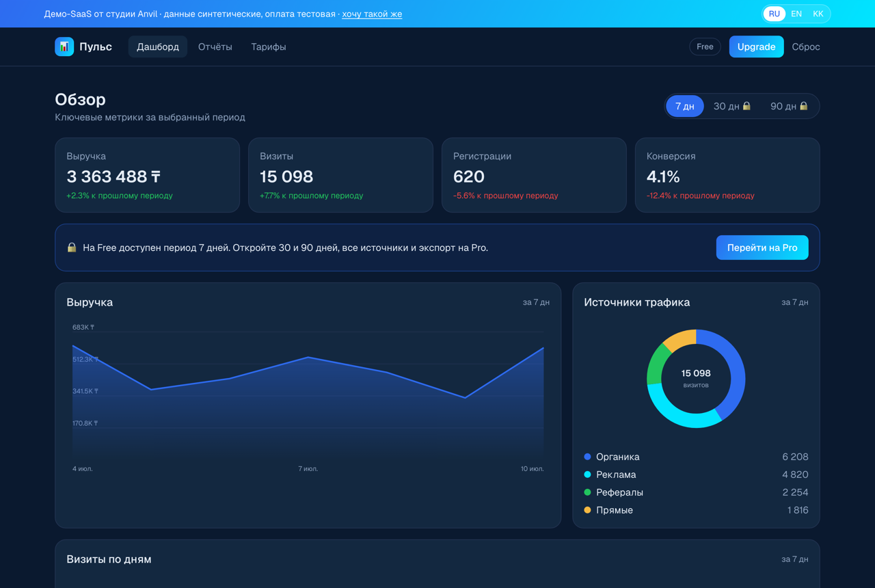Viewport: 875px width, 588px height.
Task: Click the blue Органика legend dot
Action: click(x=587, y=457)
